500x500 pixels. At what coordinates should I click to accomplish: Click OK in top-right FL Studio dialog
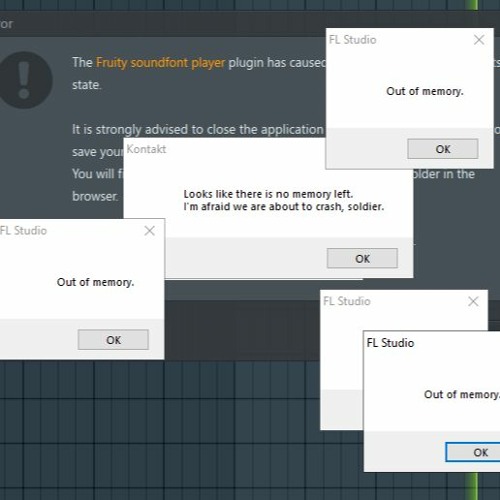click(443, 149)
